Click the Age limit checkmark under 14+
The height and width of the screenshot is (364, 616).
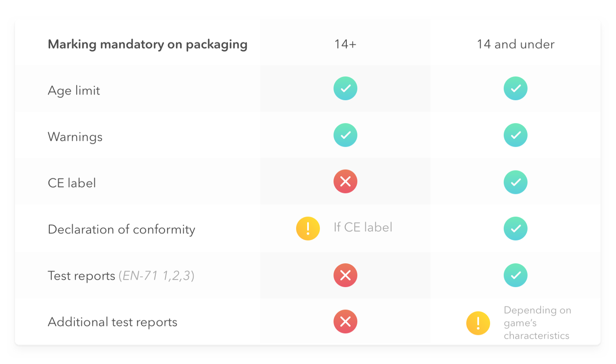(x=345, y=88)
